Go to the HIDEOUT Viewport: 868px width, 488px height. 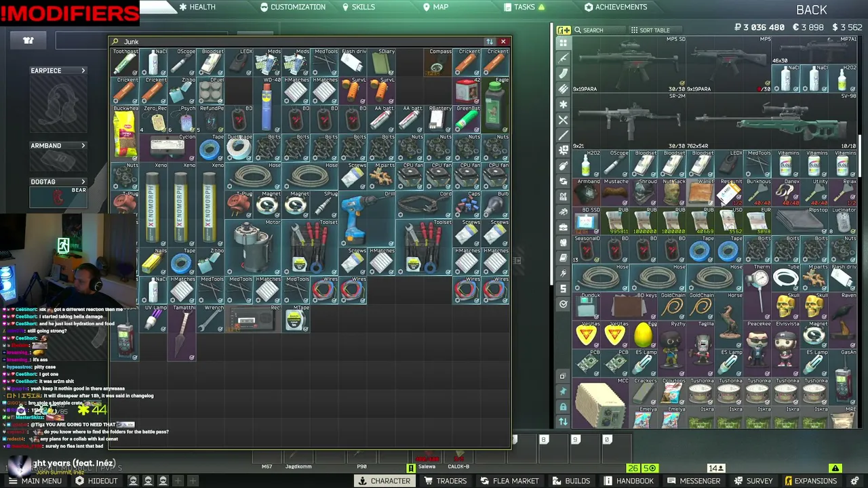tap(96, 481)
